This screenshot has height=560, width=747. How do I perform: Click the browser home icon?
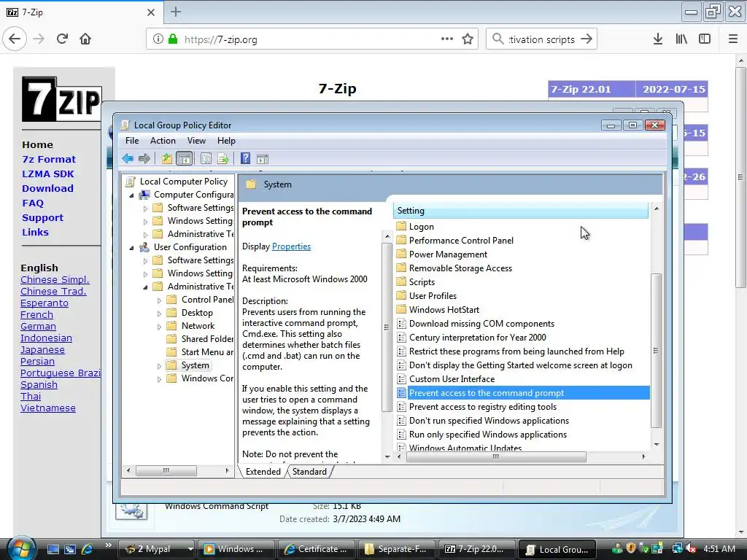[x=85, y=39]
